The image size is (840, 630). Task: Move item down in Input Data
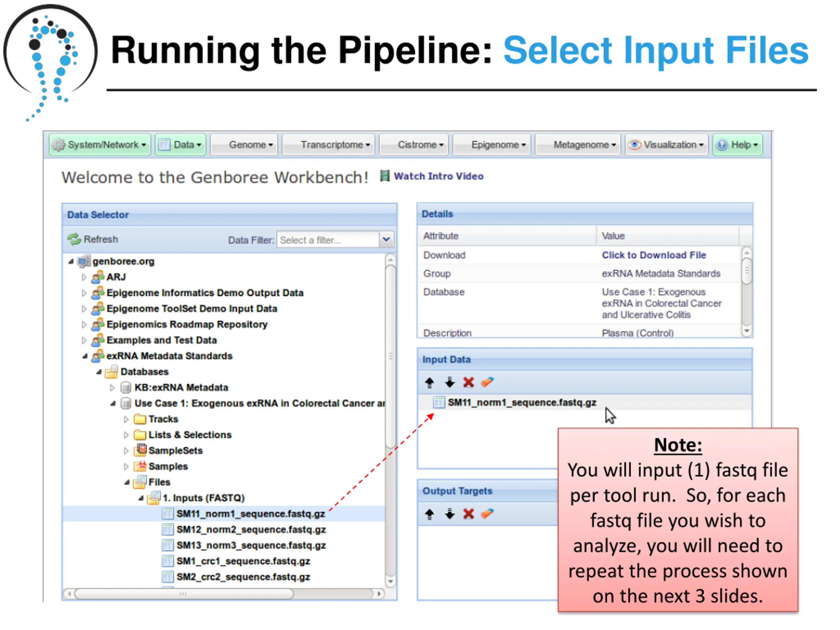[450, 382]
